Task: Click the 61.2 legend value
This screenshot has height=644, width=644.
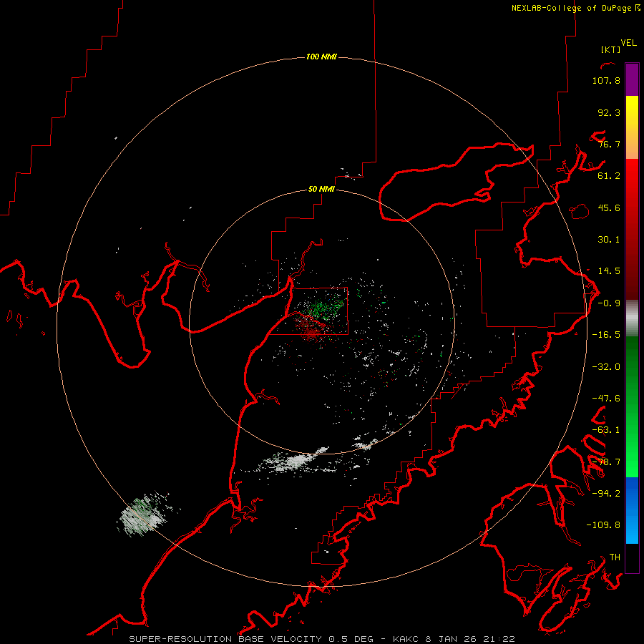Action: [x=609, y=176]
